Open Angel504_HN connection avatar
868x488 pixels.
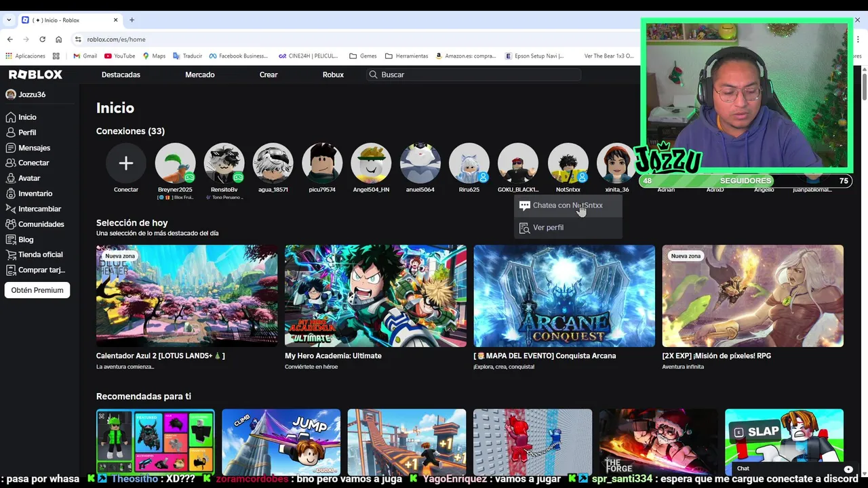[371, 163]
